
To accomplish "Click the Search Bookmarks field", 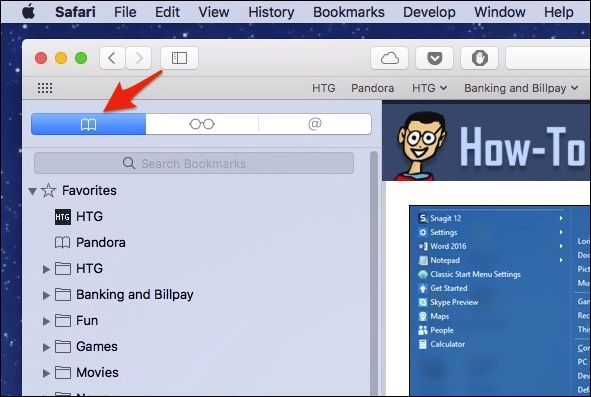I will tap(194, 163).
